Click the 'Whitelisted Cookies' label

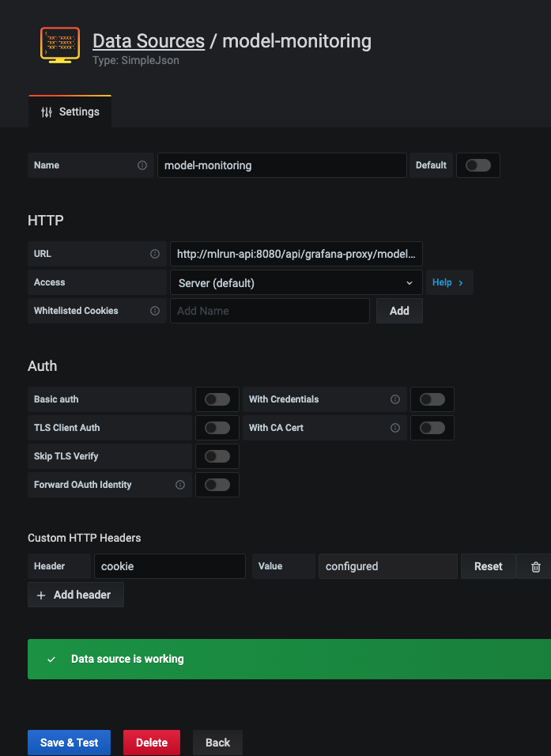tap(76, 311)
